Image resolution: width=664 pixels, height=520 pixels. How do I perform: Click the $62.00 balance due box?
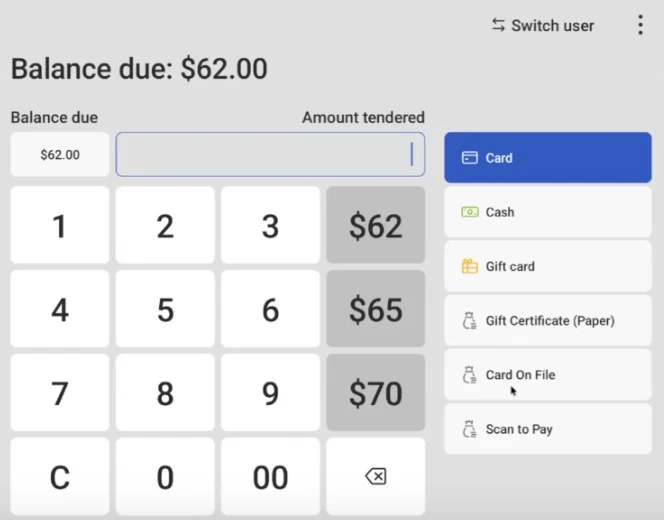click(x=60, y=154)
